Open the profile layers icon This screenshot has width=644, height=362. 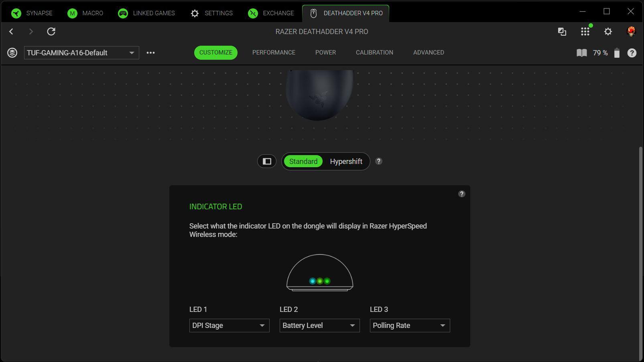click(12, 53)
